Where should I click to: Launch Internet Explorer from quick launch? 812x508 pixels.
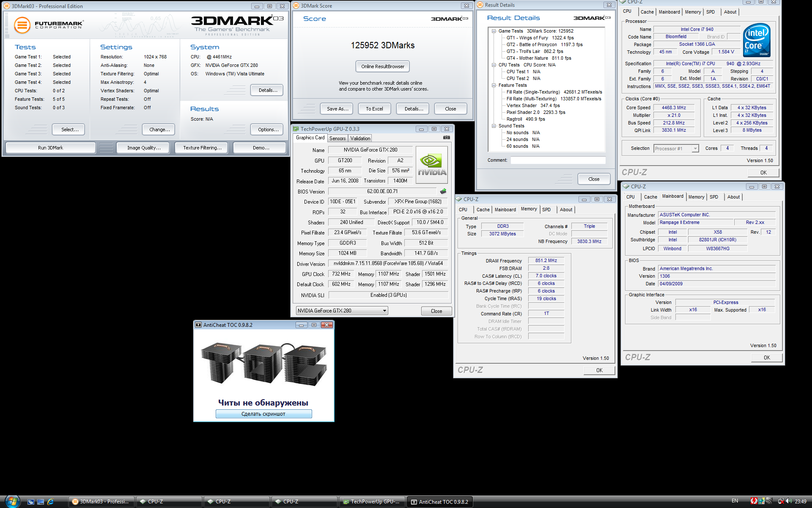tap(50, 502)
